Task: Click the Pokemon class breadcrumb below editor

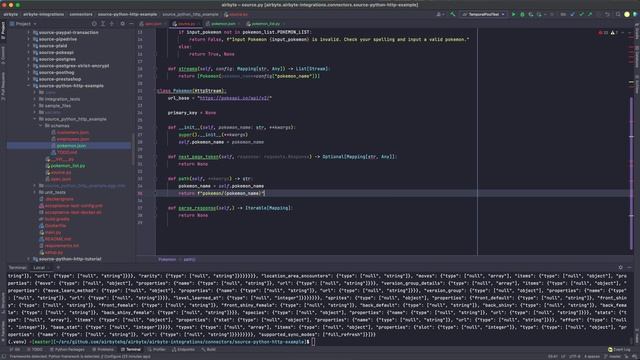Action: pos(167,260)
